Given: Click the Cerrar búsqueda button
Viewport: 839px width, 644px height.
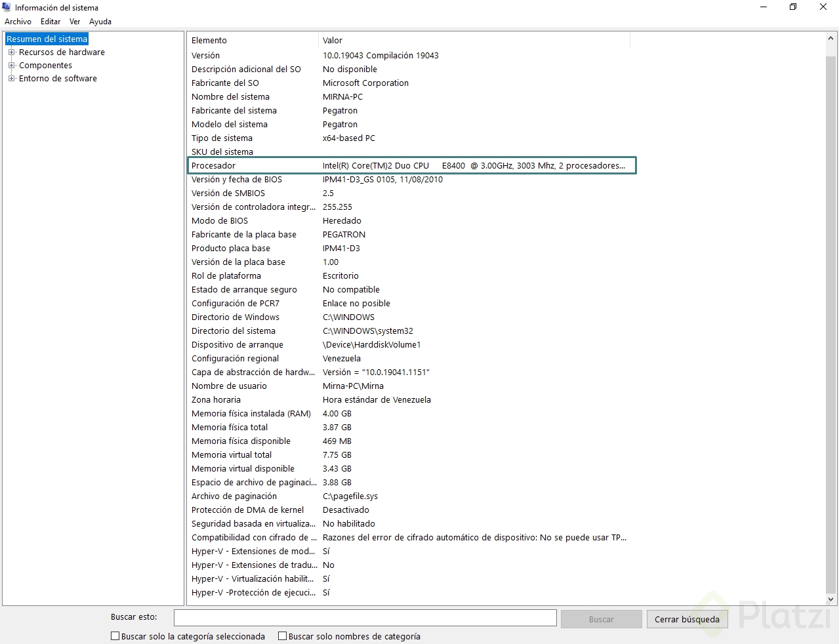Looking at the screenshot, I should coord(687,619).
